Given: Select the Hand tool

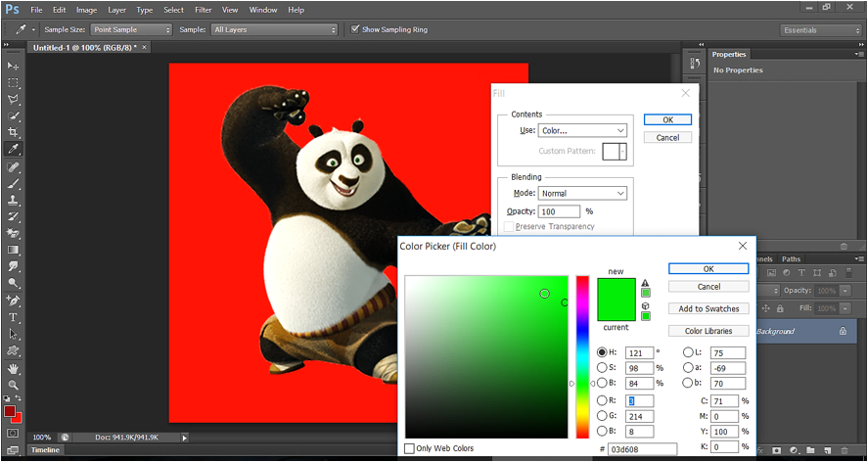Looking at the screenshot, I should [13, 369].
